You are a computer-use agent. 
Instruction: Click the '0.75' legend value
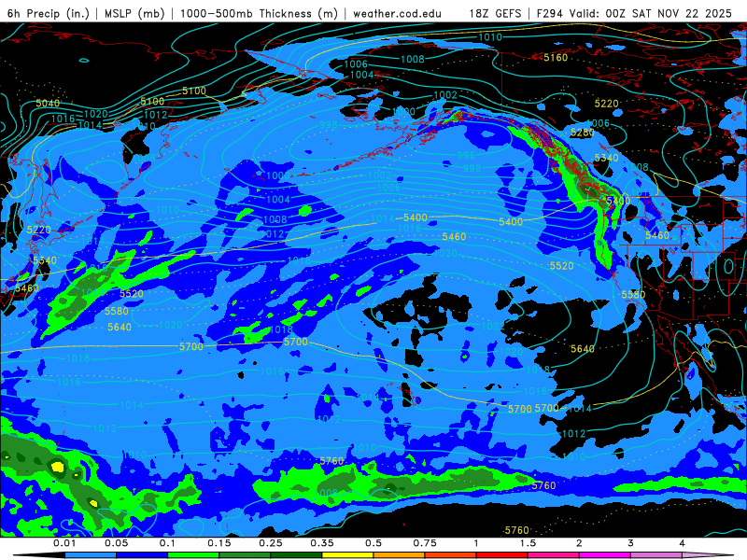pyautogui.click(x=425, y=543)
